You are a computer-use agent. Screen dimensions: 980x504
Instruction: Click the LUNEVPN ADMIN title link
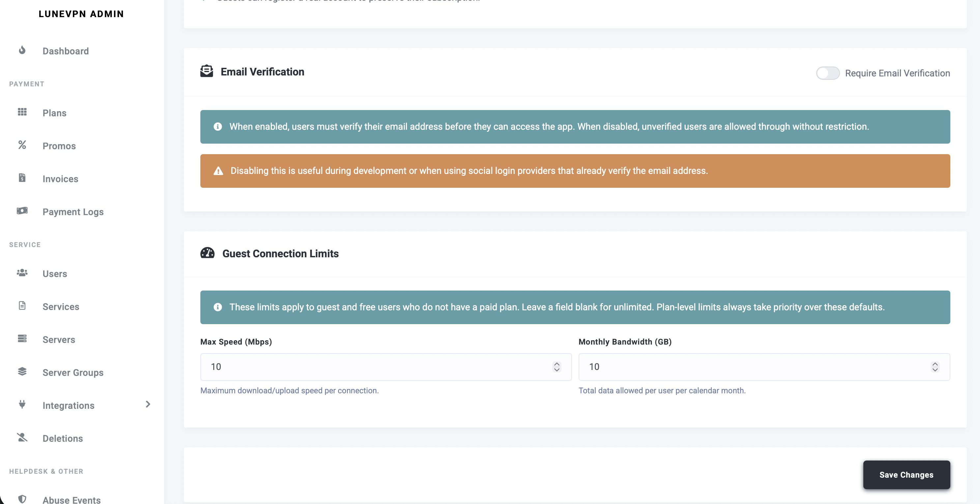81,14
